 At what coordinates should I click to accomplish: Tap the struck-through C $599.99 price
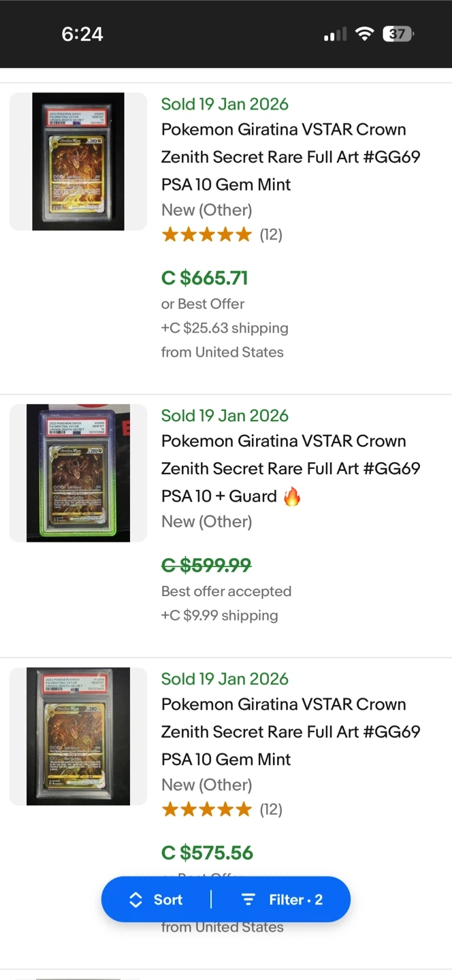coord(206,565)
